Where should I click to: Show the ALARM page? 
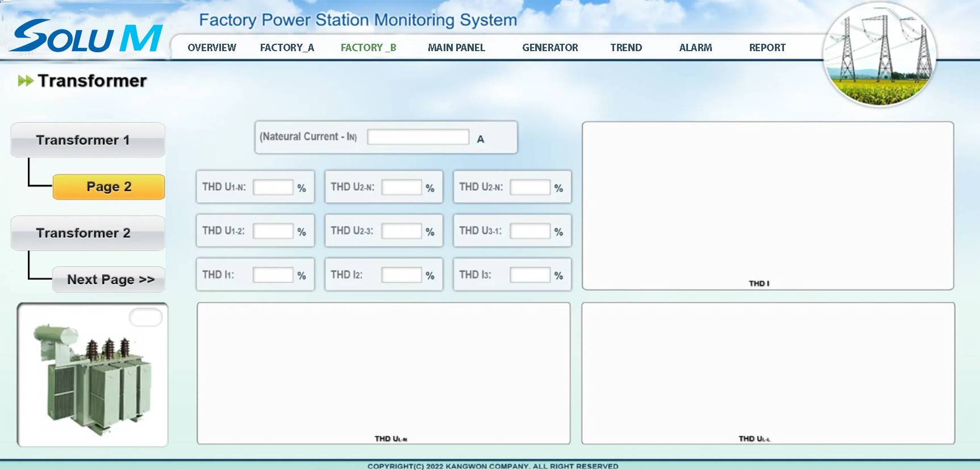point(695,48)
